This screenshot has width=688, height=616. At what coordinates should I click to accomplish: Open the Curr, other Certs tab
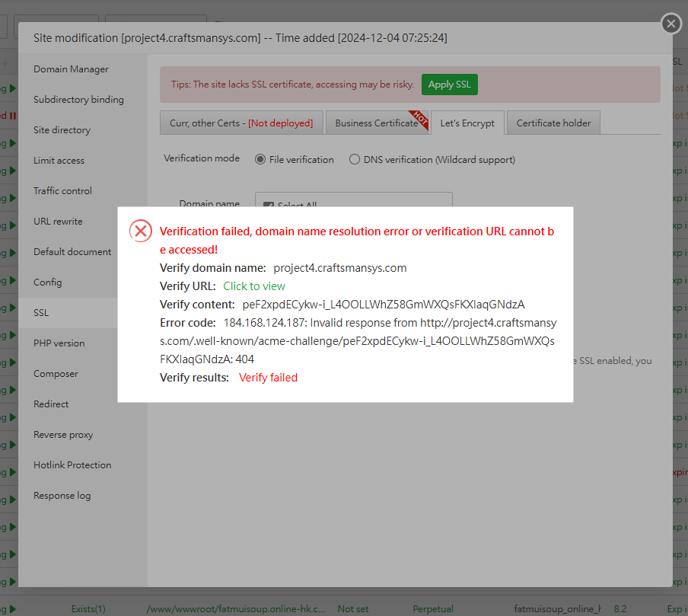tap(241, 122)
